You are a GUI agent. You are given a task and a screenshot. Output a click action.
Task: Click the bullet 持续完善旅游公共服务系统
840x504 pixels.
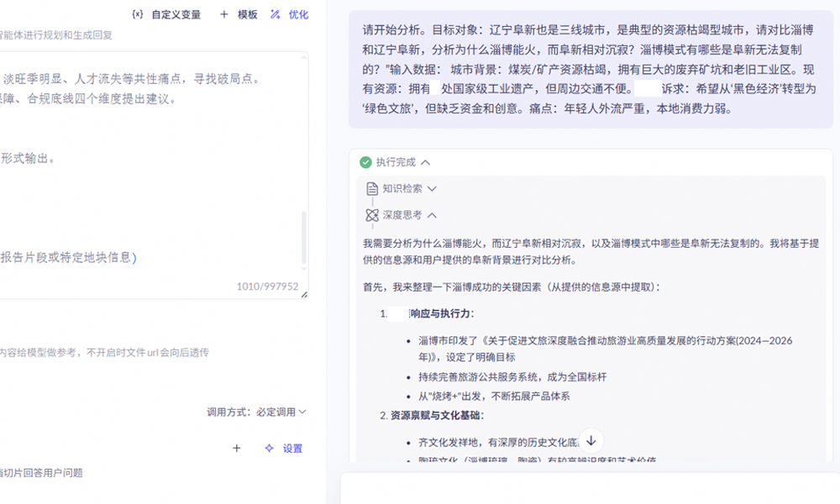(512, 377)
